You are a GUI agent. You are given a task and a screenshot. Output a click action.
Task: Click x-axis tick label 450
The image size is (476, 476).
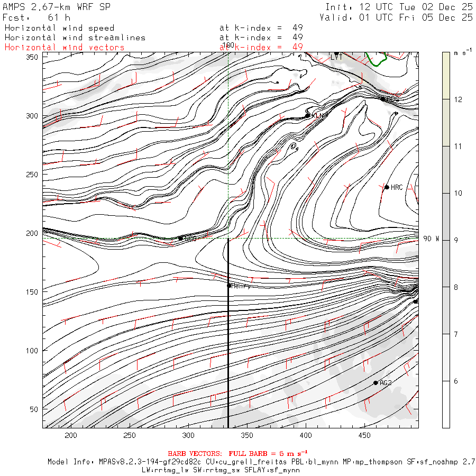point(364,435)
